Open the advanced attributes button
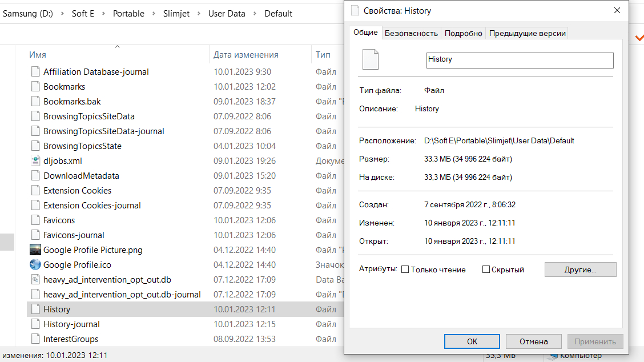The image size is (644, 362). click(580, 270)
